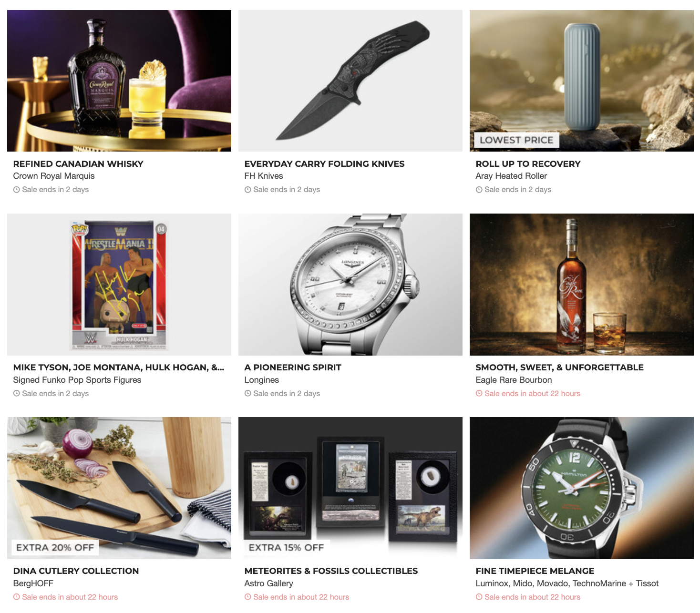Select the Mike Tyson, Joe Montana sale title
The width and height of the screenshot is (700, 613).
click(119, 368)
